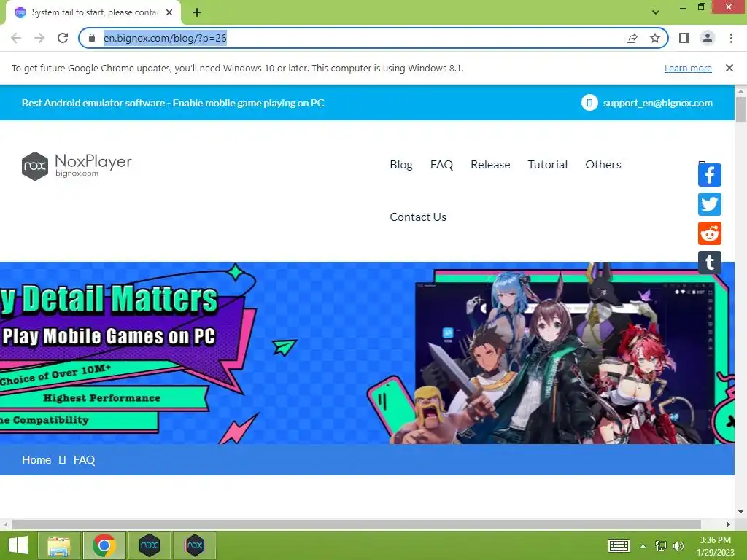
Task: Click the network tray icon
Action: coord(661,545)
